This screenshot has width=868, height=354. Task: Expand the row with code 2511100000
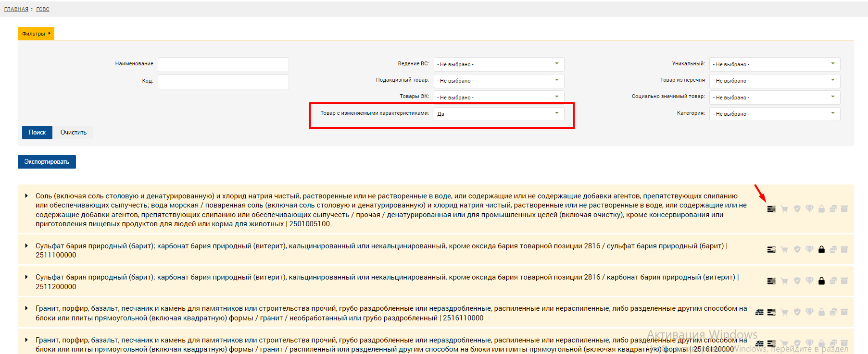point(26,246)
